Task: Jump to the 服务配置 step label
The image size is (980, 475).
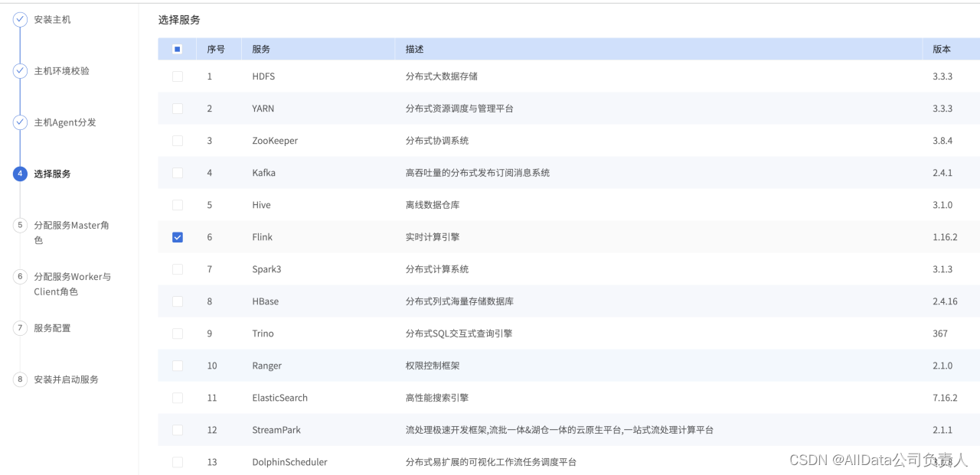Action: 52,328
